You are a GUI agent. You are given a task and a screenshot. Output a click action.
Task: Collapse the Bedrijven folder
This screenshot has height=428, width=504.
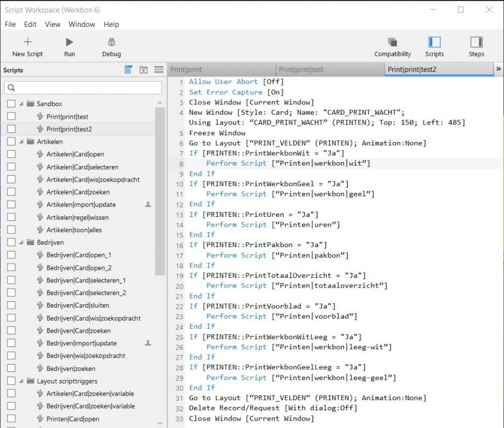coord(22,243)
